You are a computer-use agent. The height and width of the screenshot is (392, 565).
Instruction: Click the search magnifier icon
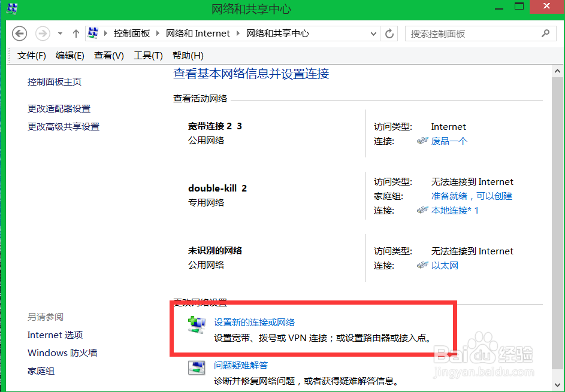coord(545,34)
